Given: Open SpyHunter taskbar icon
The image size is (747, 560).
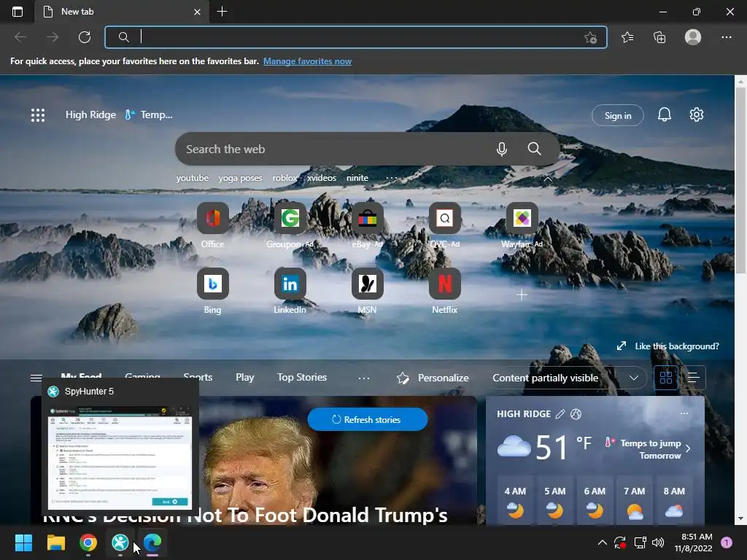Looking at the screenshot, I should point(120,542).
